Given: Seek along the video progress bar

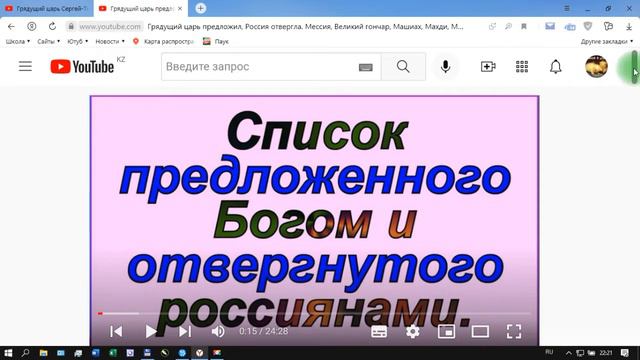Looking at the screenshot, I should click(314, 313).
